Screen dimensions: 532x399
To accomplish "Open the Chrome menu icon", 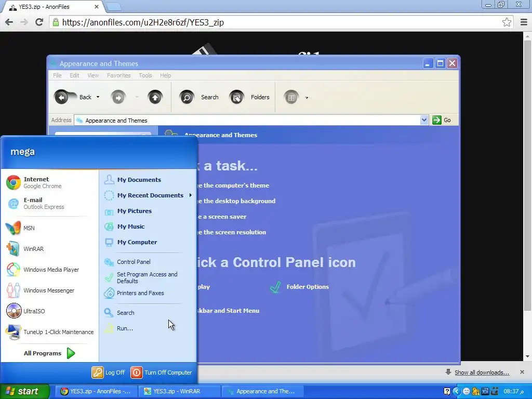I will [x=524, y=22].
